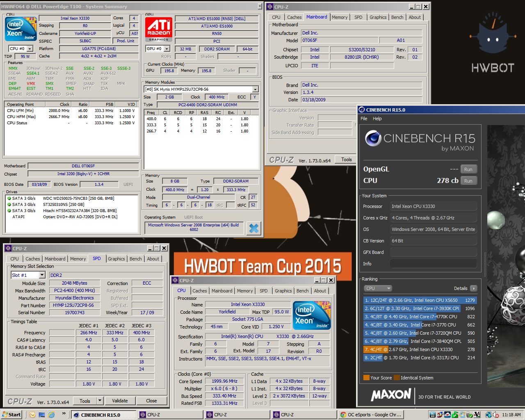Select ranking row Intel Core i7-4770K
This screenshot has height=420, width=525.
(x=420, y=317)
